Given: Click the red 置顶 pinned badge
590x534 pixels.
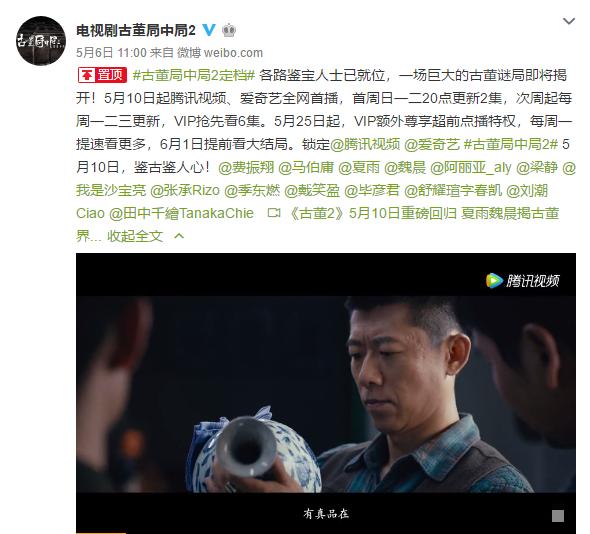Looking at the screenshot, I should click(102, 75).
